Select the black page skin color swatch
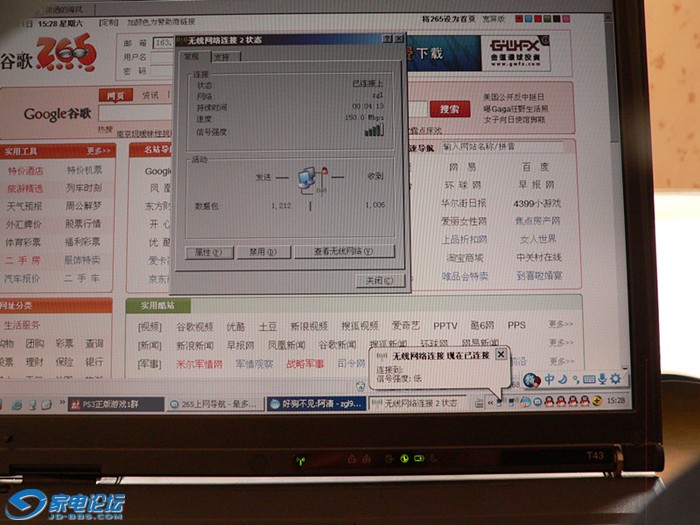Screen dimensions: 700x525 coord(556,19)
